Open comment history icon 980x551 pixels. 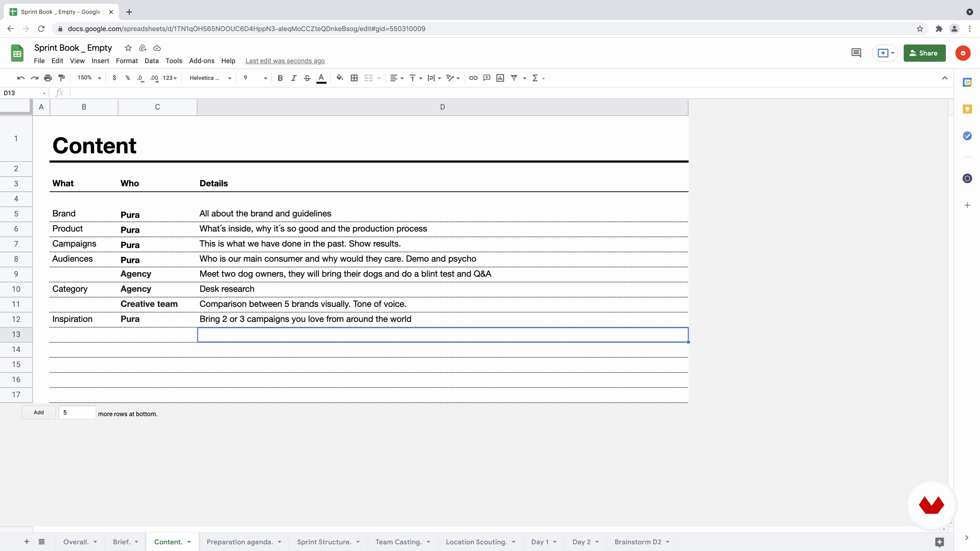pos(856,53)
